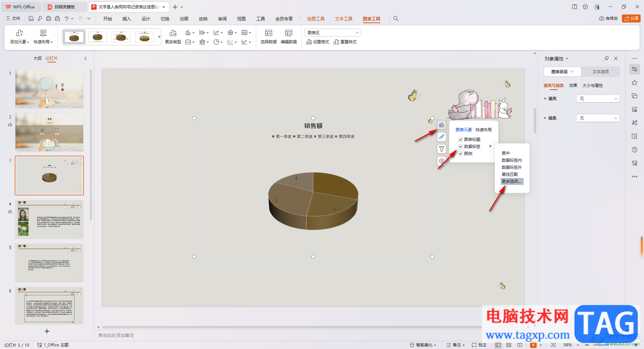Choose 更多选项... in the data label submenu
This screenshot has height=349, width=644.
pyautogui.click(x=512, y=181)
